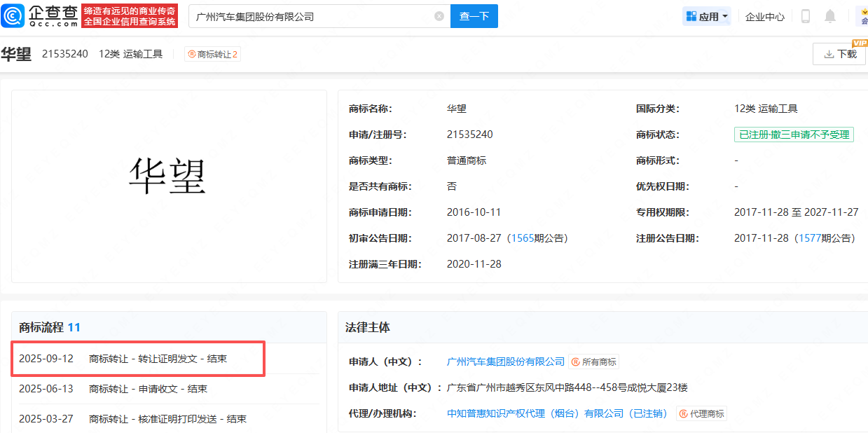Screen dimensions: 868x433
Task: Open the mobile phone icon in header
Action: coord(806,16)
